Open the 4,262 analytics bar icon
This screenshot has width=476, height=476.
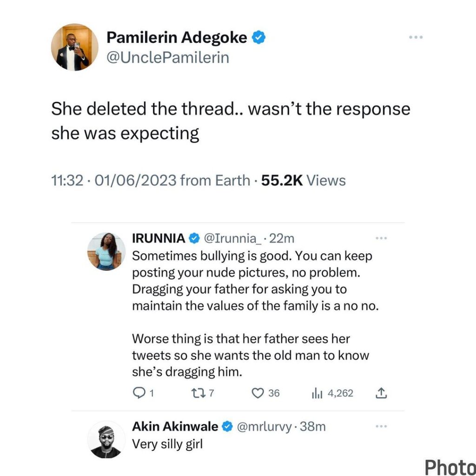(x=317, y=393)
